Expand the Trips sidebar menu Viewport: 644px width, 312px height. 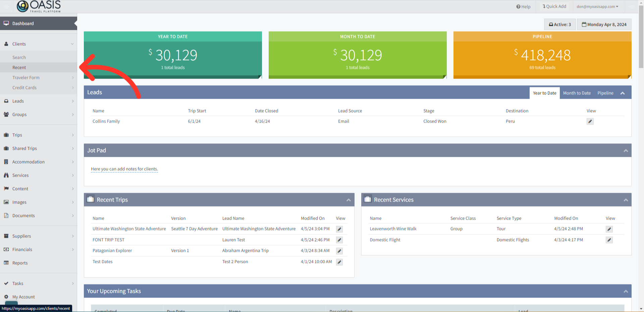pos(39,135)
